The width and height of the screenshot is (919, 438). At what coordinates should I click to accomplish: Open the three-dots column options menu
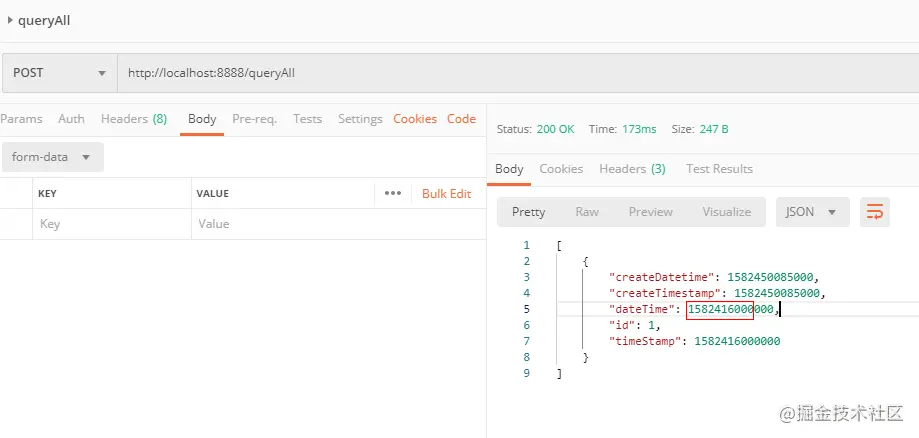click(x=393, y=193)
